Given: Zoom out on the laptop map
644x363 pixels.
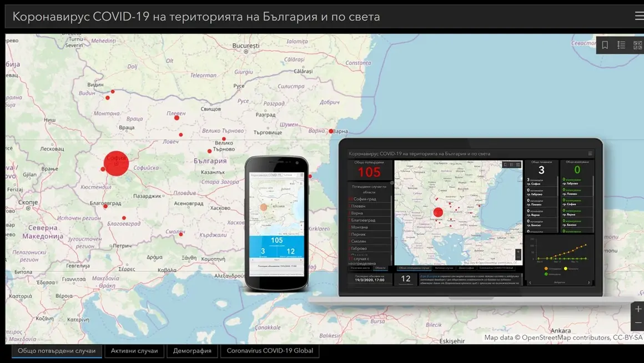Looking at the screenshot, I should click(519, 257).
